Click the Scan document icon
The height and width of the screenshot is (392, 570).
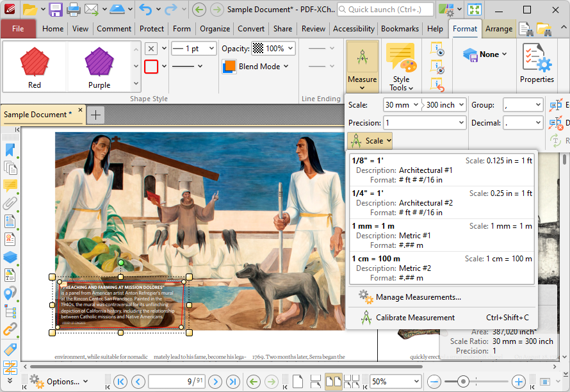(x=117, y=10)
